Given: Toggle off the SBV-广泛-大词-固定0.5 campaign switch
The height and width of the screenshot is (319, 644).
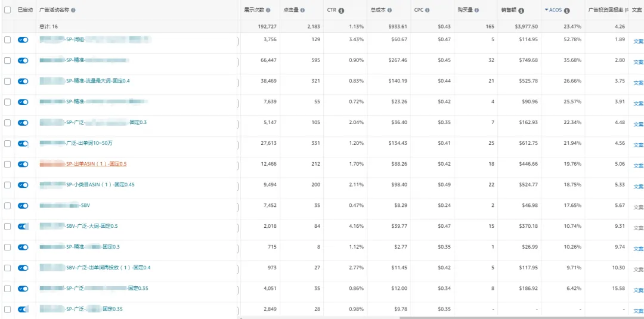Looking at the screenshot, I should click(23, 227).
